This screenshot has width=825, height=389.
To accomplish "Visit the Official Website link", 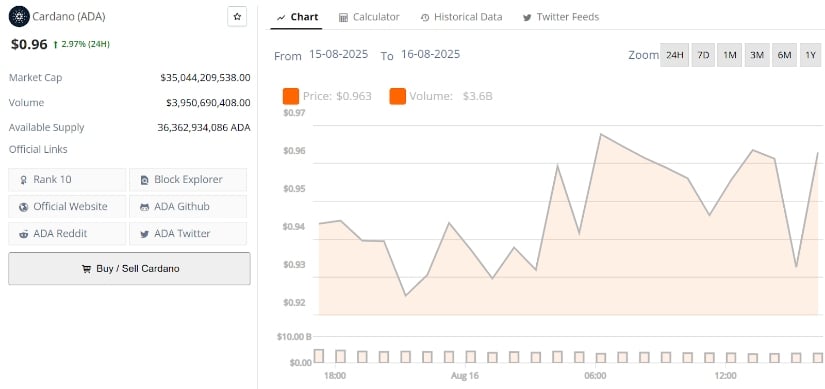I will (x=67, y=206).
